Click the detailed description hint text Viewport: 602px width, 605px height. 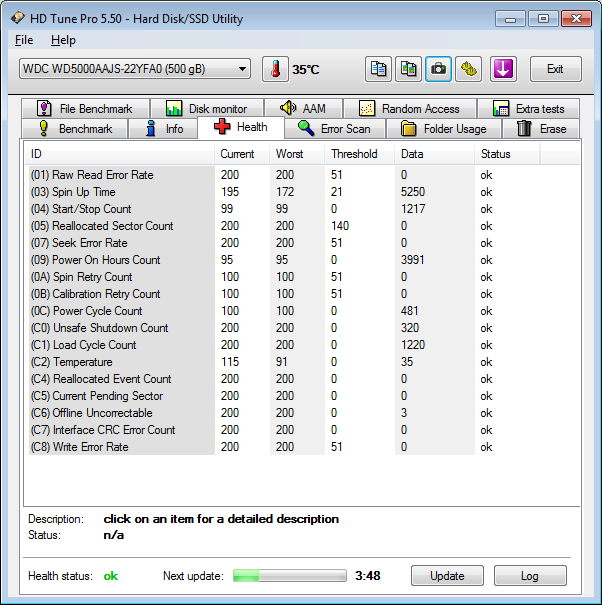pyautogui.click(x=221, y=519)
